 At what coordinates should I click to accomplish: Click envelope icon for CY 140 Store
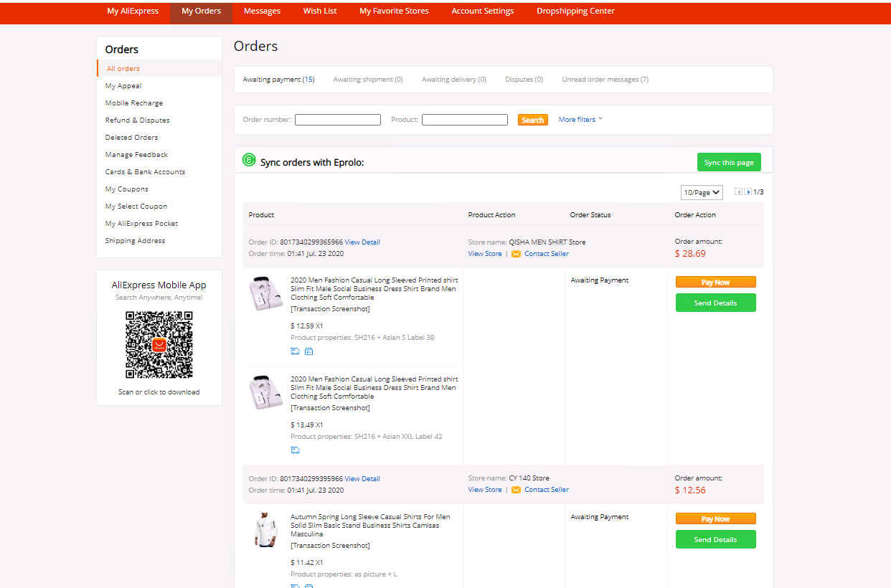click(516, 490)
